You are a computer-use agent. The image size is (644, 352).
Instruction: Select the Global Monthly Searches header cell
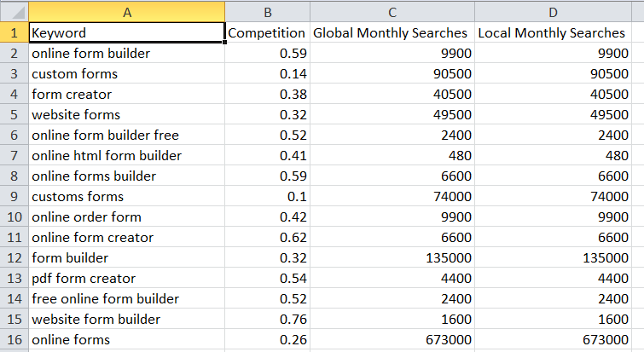[x=392, y=33]
